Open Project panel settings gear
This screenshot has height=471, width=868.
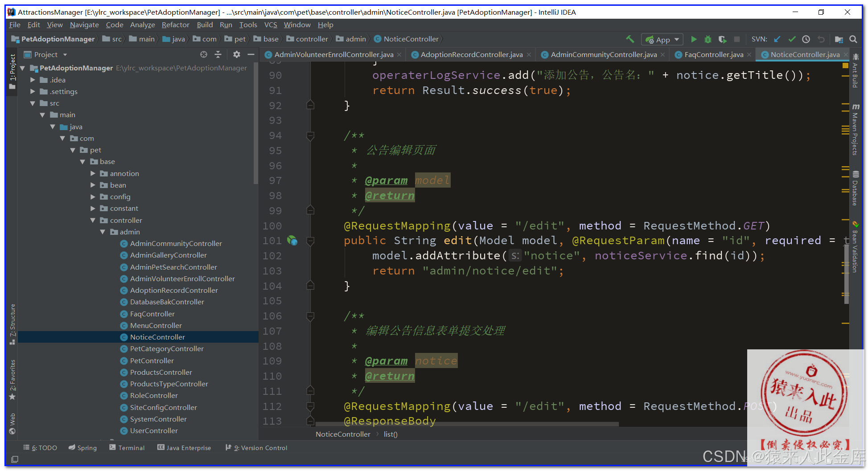237,54
